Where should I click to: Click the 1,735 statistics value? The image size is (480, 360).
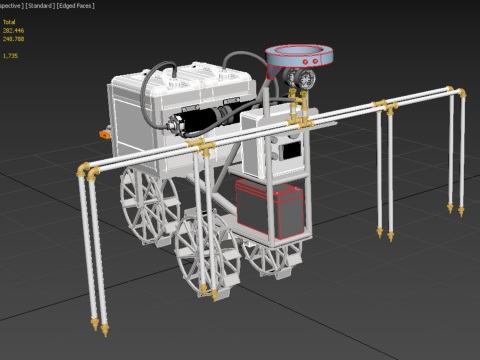click(x=10, y=56)
